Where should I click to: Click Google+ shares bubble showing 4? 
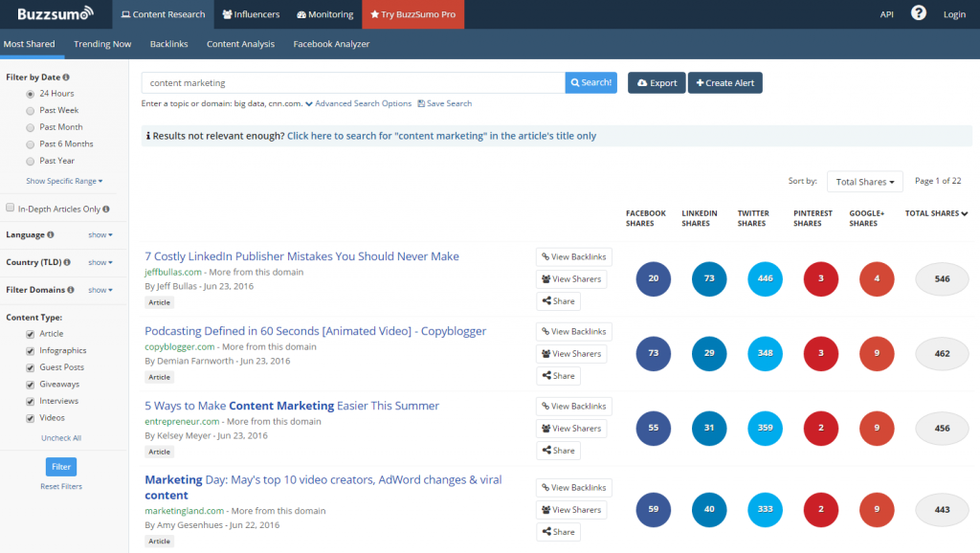coord(877,278)
